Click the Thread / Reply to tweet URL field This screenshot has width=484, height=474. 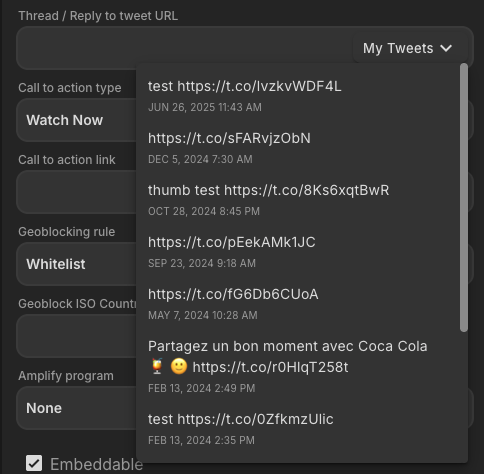click(185, 48)
